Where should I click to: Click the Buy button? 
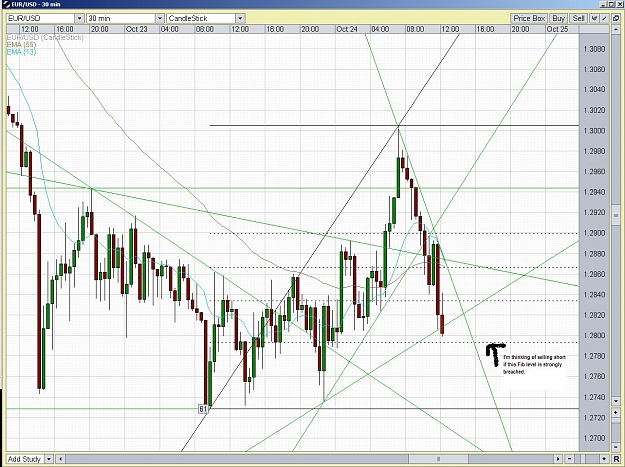tap(559, 18)
